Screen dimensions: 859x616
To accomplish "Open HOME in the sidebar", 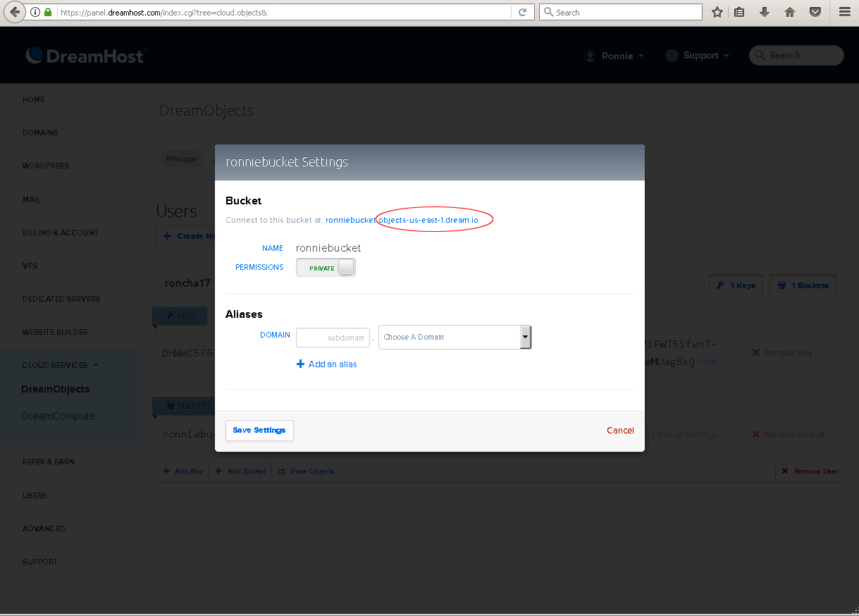I will click(x=34, y=99).
